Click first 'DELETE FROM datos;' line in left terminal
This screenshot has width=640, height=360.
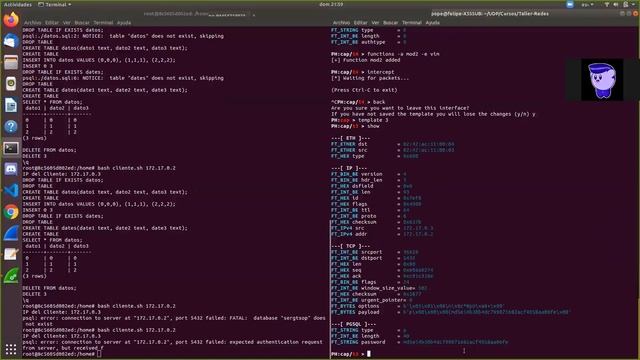tap(49, 150)
